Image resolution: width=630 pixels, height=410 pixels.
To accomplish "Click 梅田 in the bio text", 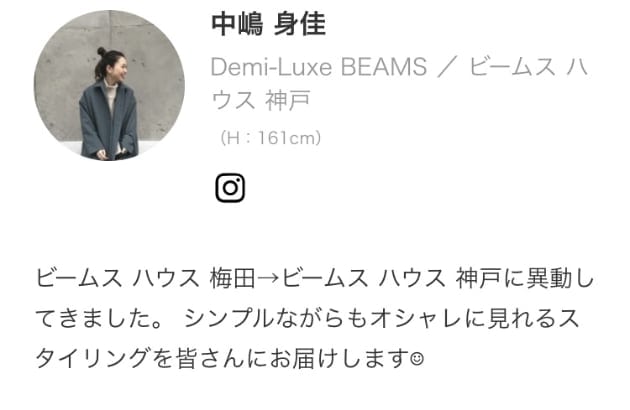I will (x=232, y=278).
